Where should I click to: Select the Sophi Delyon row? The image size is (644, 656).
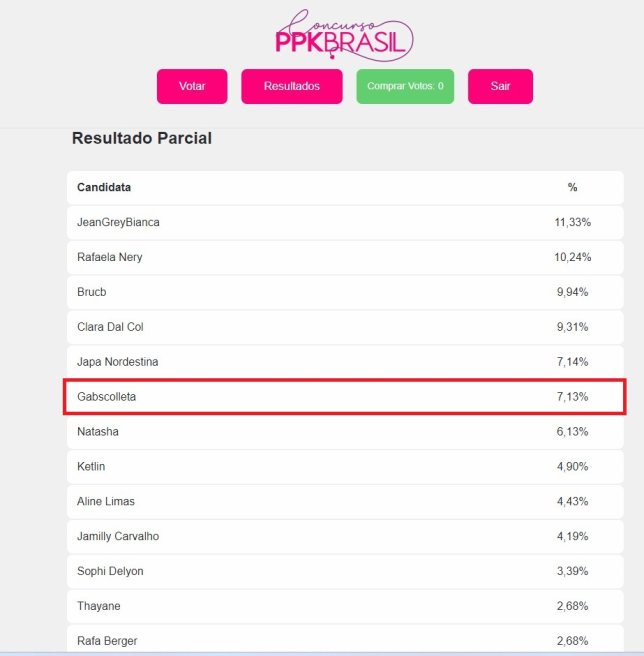coord(345,571)
